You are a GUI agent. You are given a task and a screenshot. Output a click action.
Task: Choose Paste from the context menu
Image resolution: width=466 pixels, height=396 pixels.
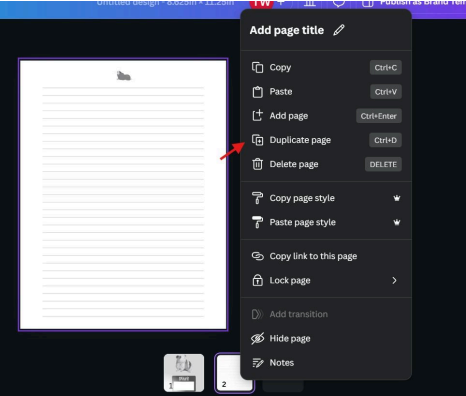coord(326,92)
